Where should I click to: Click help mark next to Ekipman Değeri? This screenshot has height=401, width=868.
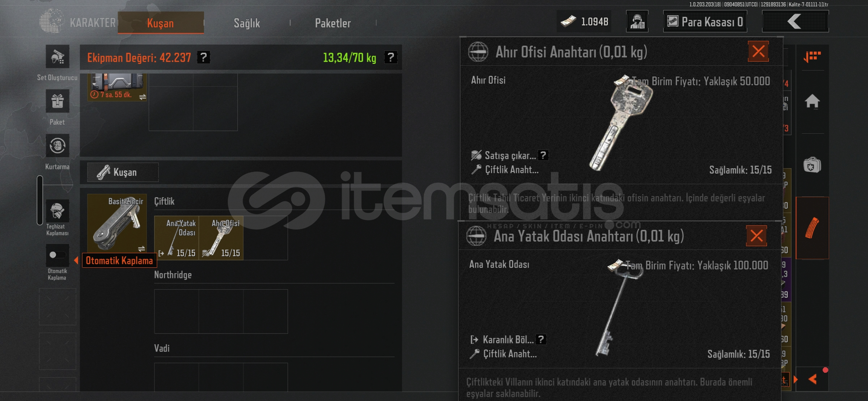[204, 58]
